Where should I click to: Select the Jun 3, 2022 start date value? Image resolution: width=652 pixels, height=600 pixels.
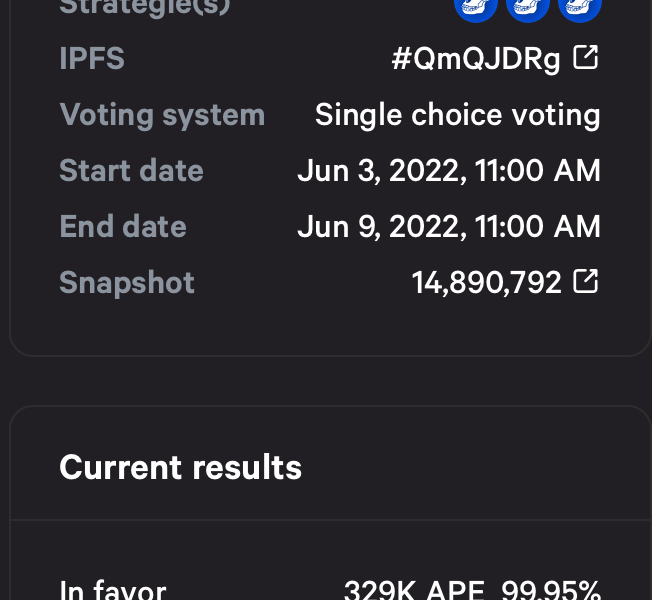point(449,171)
